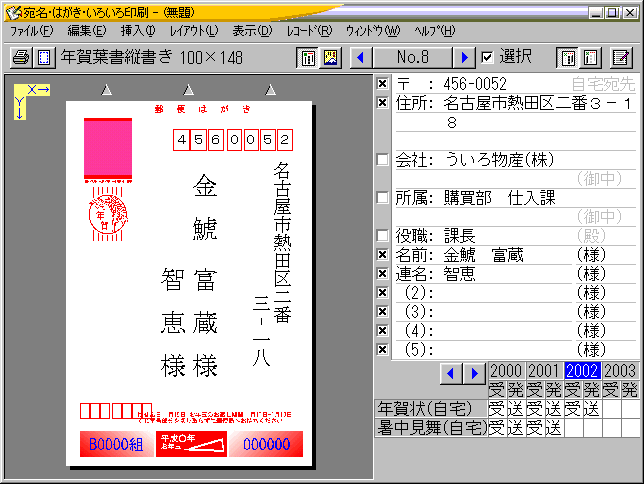Toggle the 選択 checkbox

pyautogui.click(x=487, y=58)
